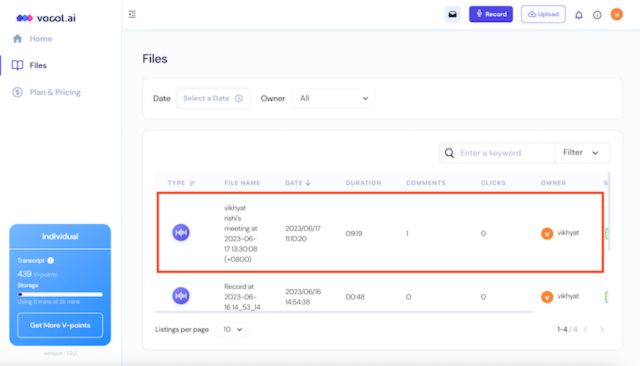Sort by the DATE column arrow

[x=308, y=183]
